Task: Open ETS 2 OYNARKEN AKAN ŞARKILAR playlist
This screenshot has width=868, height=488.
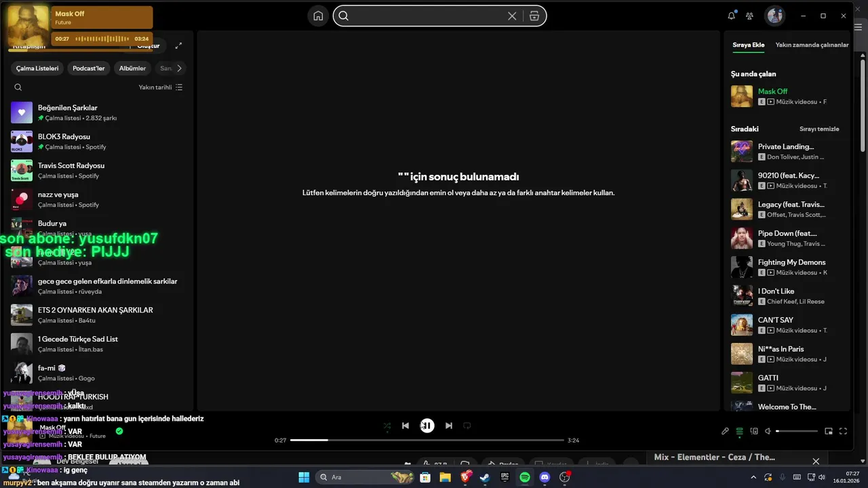Action: 97,315
